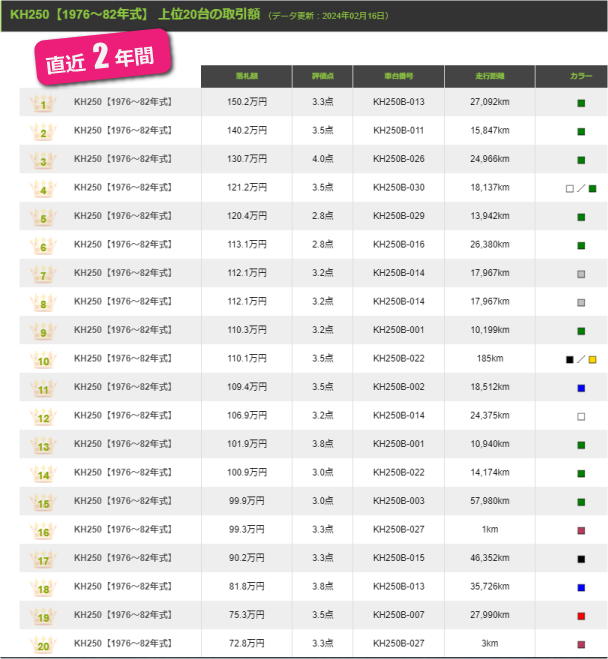Viewport: 608px width, 659px height.
Task: Open the model name in rank 2 row
Action: 122,131
